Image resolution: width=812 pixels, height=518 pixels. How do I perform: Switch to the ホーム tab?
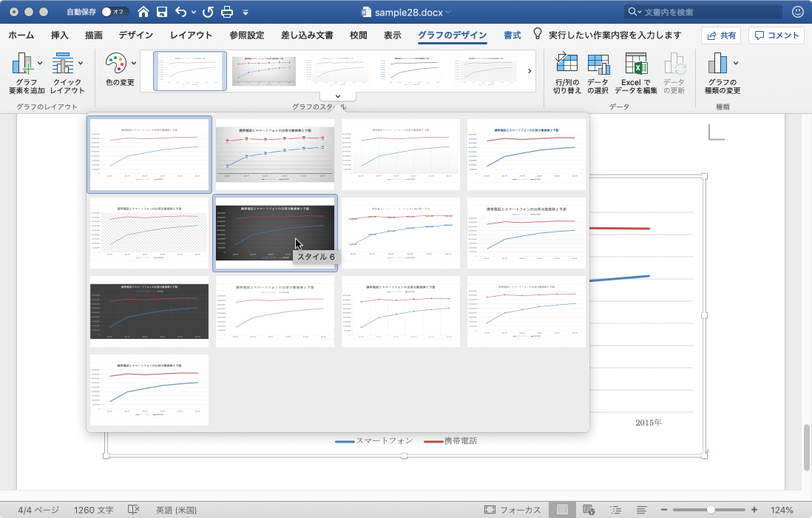[x=21, y=36]
